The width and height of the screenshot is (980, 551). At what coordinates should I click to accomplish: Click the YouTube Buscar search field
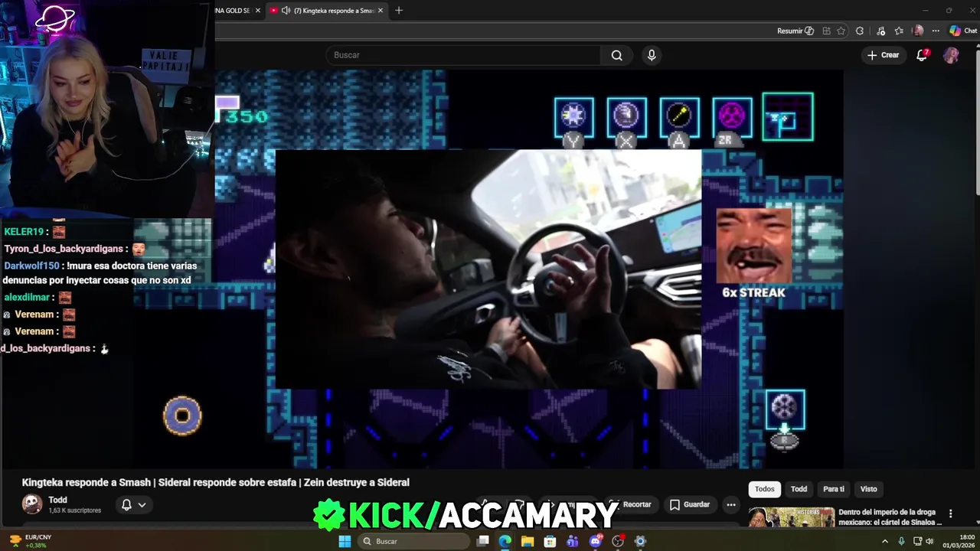click(463, 55)
